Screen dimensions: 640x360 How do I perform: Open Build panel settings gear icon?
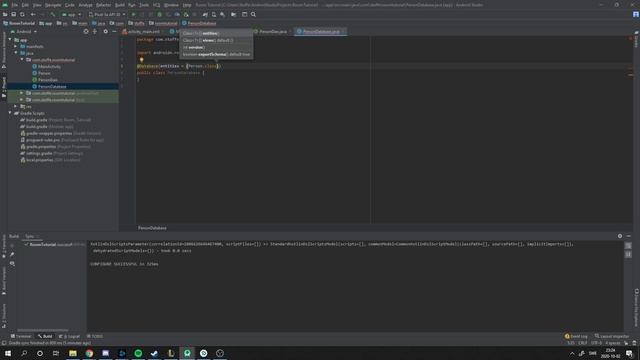(x=620, y=236)
